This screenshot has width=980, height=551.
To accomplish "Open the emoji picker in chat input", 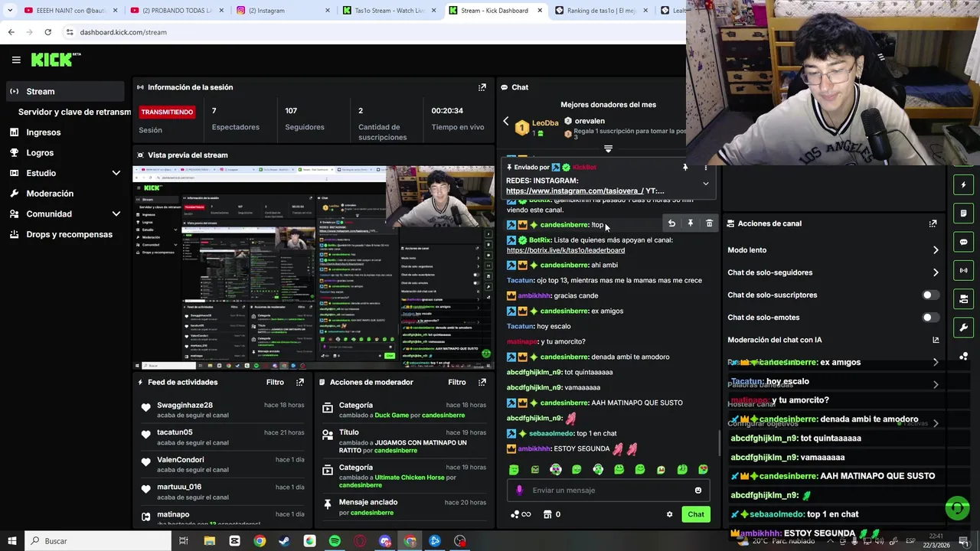I will click(698, 491).
